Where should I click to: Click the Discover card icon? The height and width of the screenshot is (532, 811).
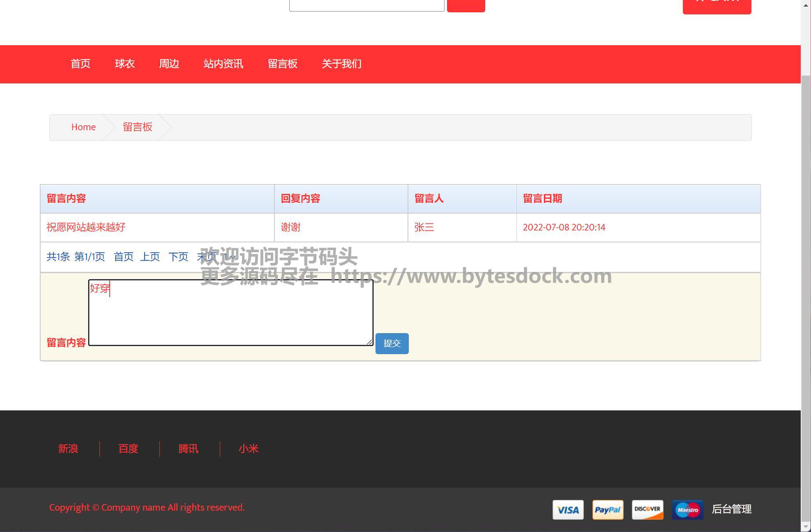[647, 510]
